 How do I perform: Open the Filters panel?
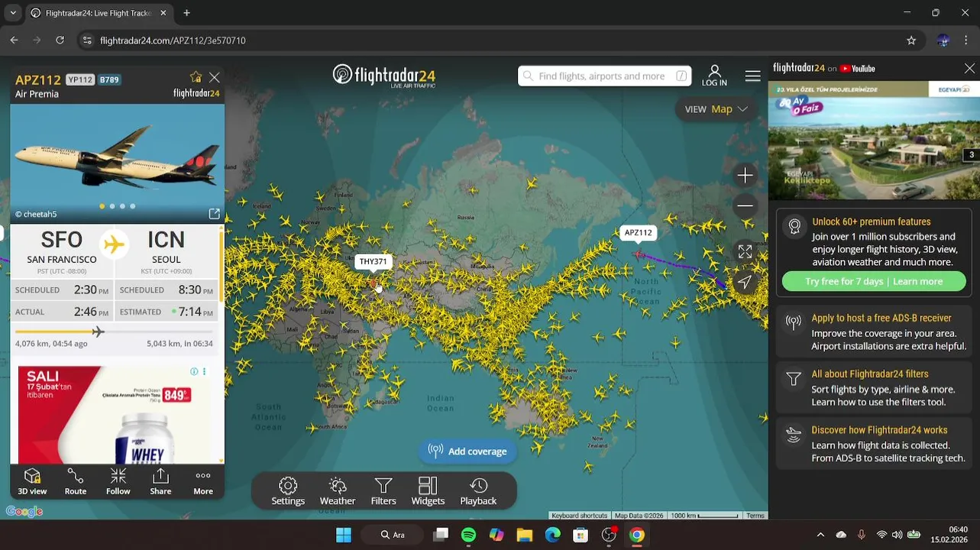[383, 491]
